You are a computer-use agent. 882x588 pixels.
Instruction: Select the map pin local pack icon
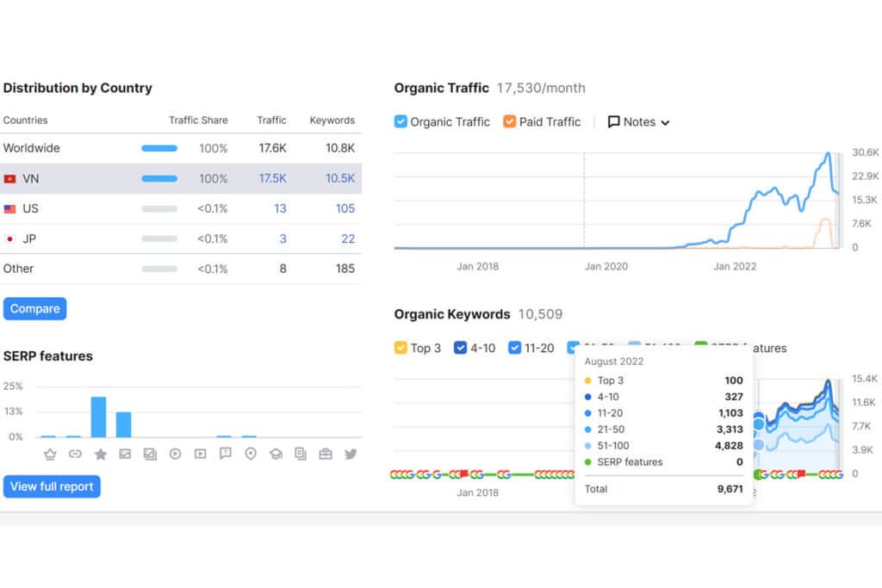(251, 454)
